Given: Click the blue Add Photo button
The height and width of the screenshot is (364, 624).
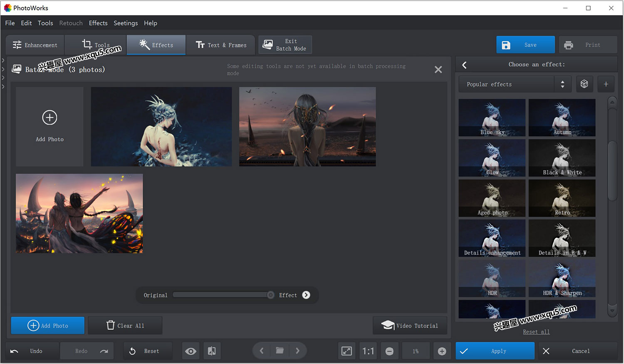Looking at the screenshot, I should (48, 326).
